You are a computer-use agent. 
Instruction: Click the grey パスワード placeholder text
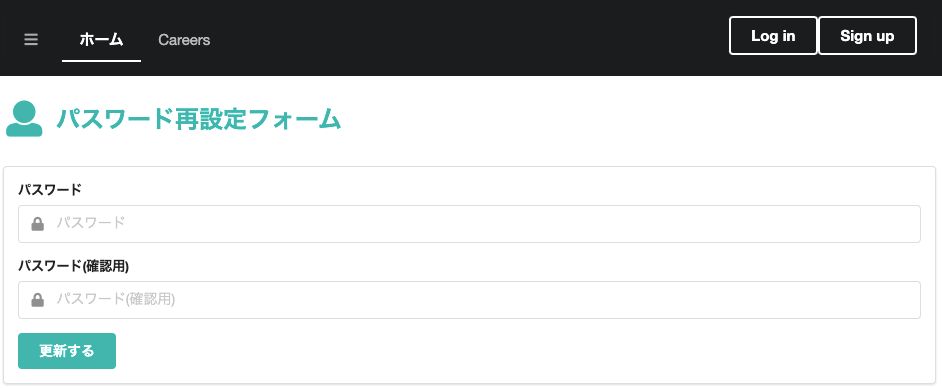tap(91, 223)
